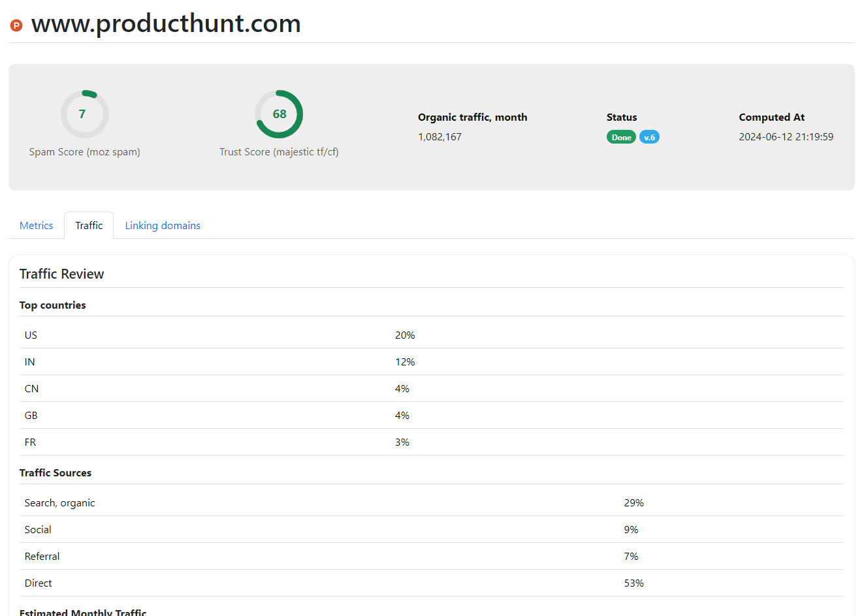Screen dimensions: 864x616
Task: Click the 29% value for Search, organic
Action: [x=634, y=503]
